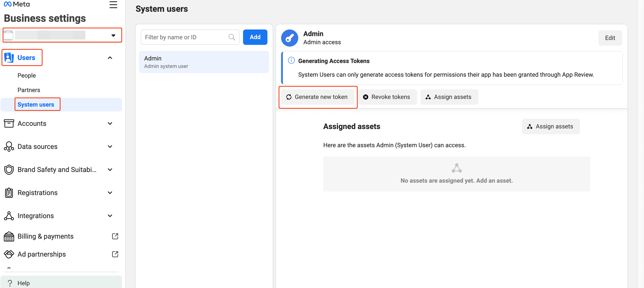Screen dimensions: 644x288
Task: Select System users from sidebar menu
Action: click(x=36, y=104)
